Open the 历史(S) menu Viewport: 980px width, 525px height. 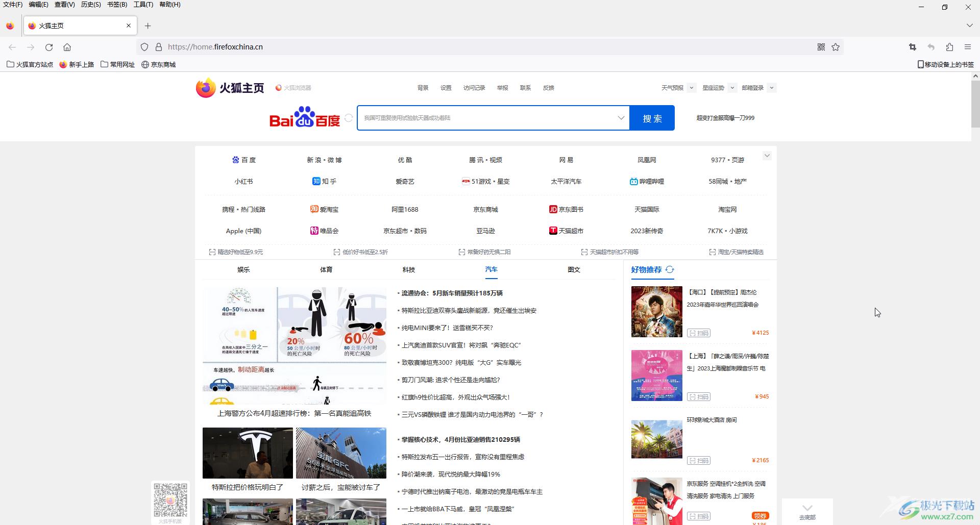tap(91, 5)
